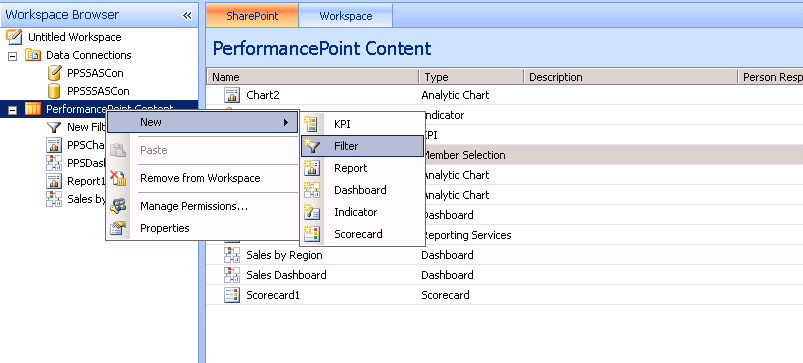Click the funnel Filter icon in submenu
Screen dimensions: 803x363
[311, 146]
